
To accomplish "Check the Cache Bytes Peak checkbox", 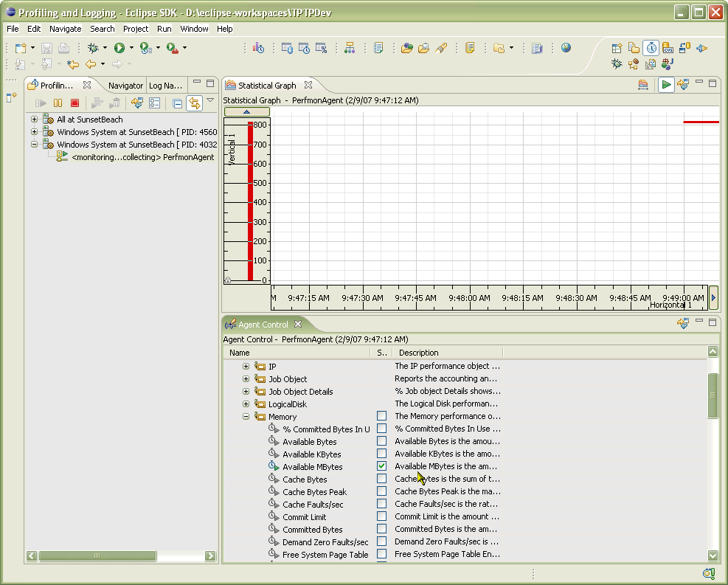I will pyautogui.click(x=381, y=491).
